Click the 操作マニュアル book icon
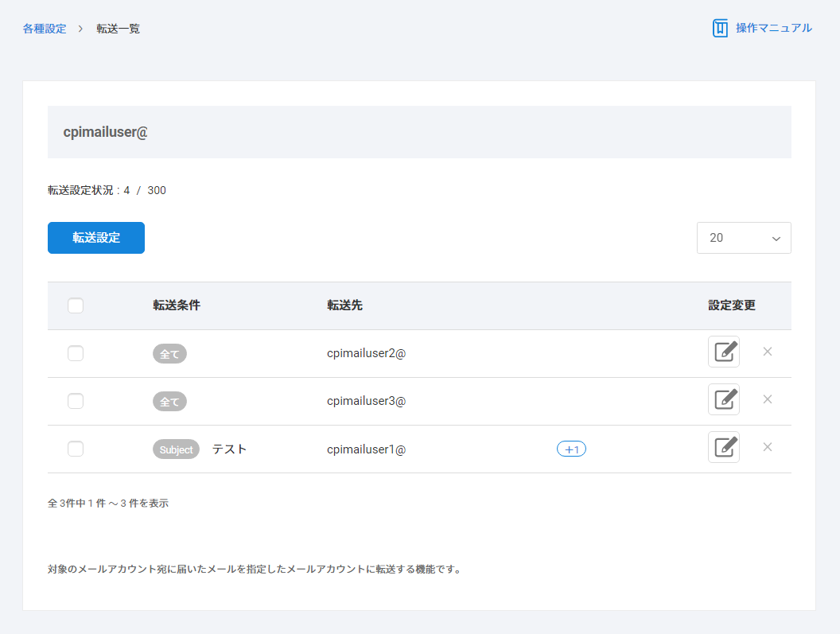The image size is (840, 634). pos(720,29)
